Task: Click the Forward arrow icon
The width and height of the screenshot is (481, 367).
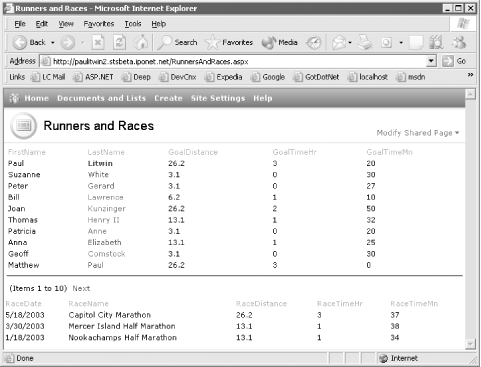Action: coord(68,43)
